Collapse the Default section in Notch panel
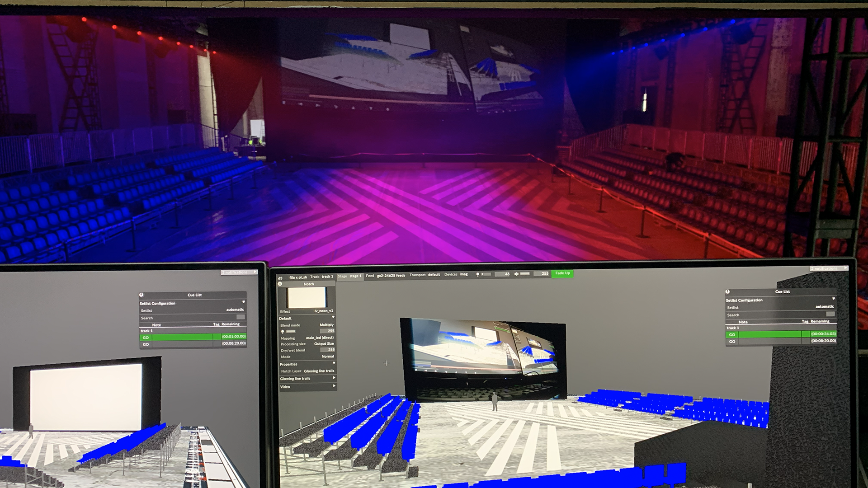Image resolution: width=868 pixels, height=488 pixels. point(333,318)
